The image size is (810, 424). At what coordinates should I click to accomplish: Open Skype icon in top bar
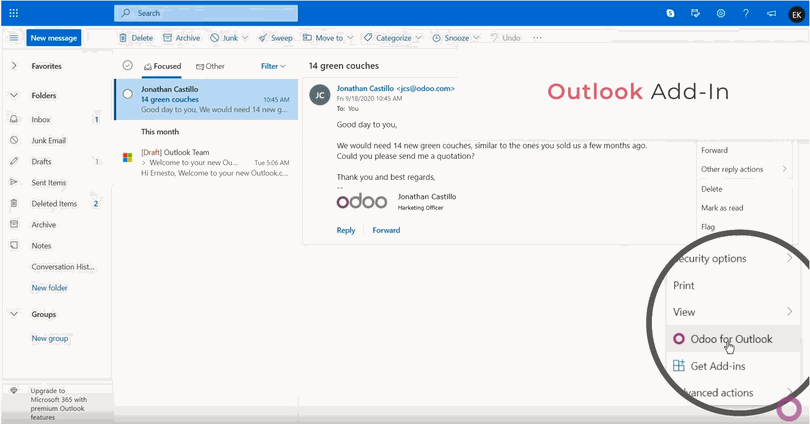point(670,13)
